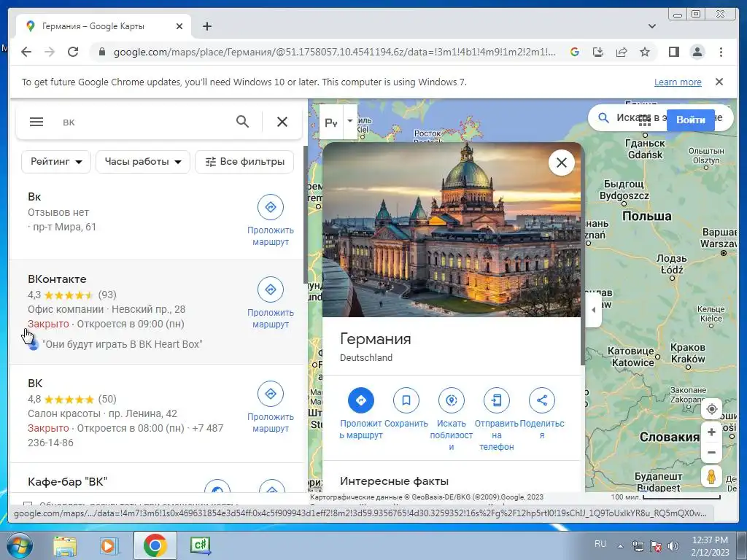Open Google apps grid icon
Viewport: 747px width, 560px height.
645,120
